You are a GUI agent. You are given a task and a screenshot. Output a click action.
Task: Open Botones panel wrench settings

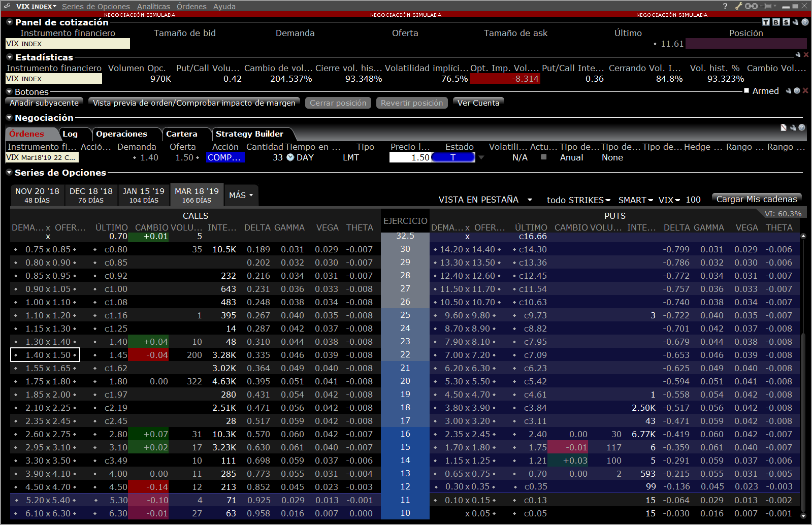click(789, 91)
